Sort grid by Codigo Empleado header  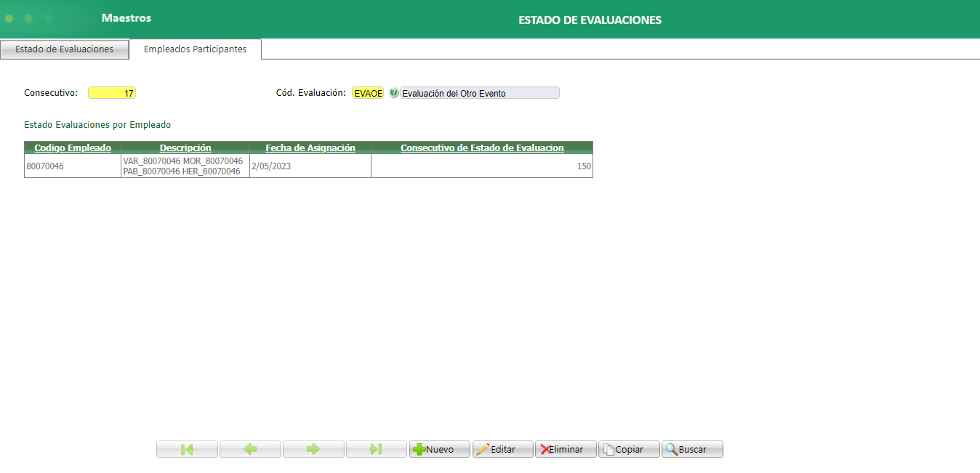point(72,147)
